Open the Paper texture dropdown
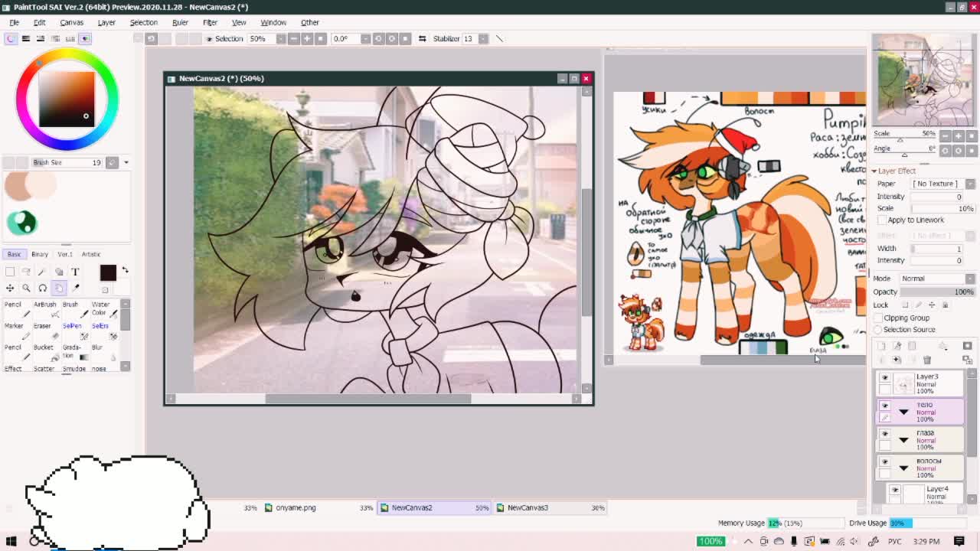 (x=970, y=184)
